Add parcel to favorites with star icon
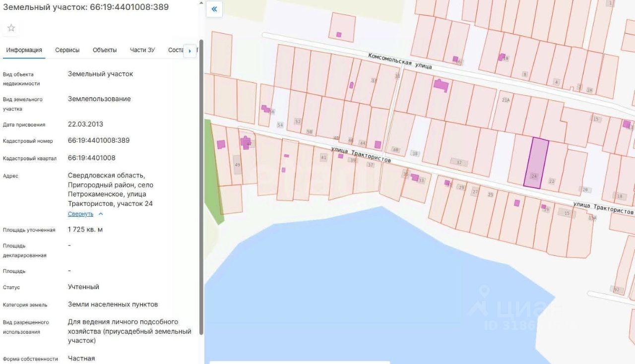635x364 pixels. coord(11,28)
